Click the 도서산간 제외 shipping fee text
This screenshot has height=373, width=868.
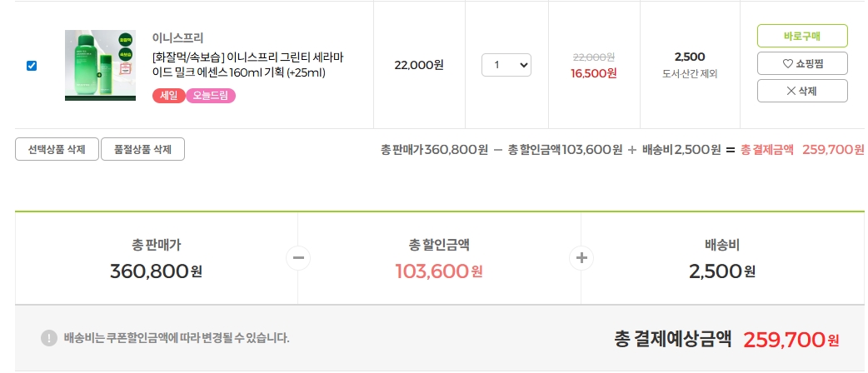click(x=690, y=73)
